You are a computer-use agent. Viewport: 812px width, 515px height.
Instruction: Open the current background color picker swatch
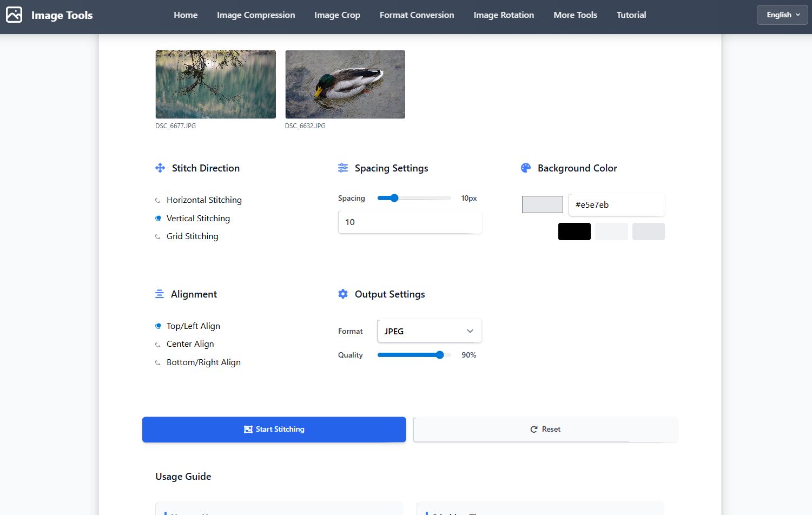click(542, 204)
